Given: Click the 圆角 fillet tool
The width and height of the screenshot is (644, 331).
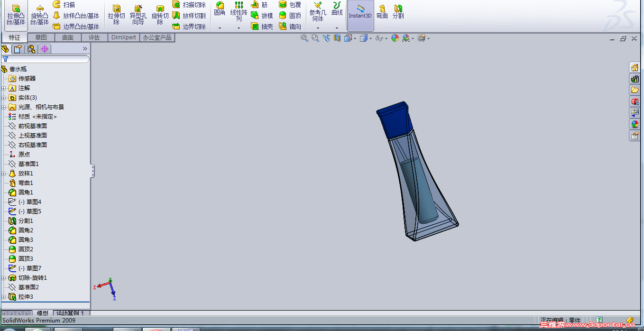Looking at the screenshot, I should [x=220, y=9].
